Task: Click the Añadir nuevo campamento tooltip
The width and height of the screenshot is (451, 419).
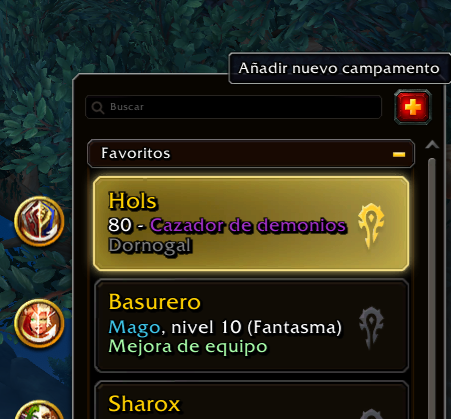Action: coord(339,68)
